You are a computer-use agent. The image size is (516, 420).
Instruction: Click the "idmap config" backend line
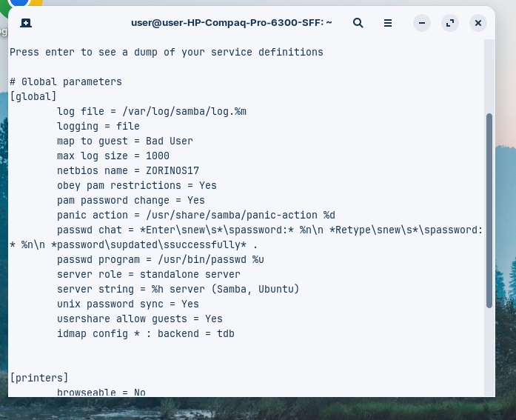click(145, 333)
